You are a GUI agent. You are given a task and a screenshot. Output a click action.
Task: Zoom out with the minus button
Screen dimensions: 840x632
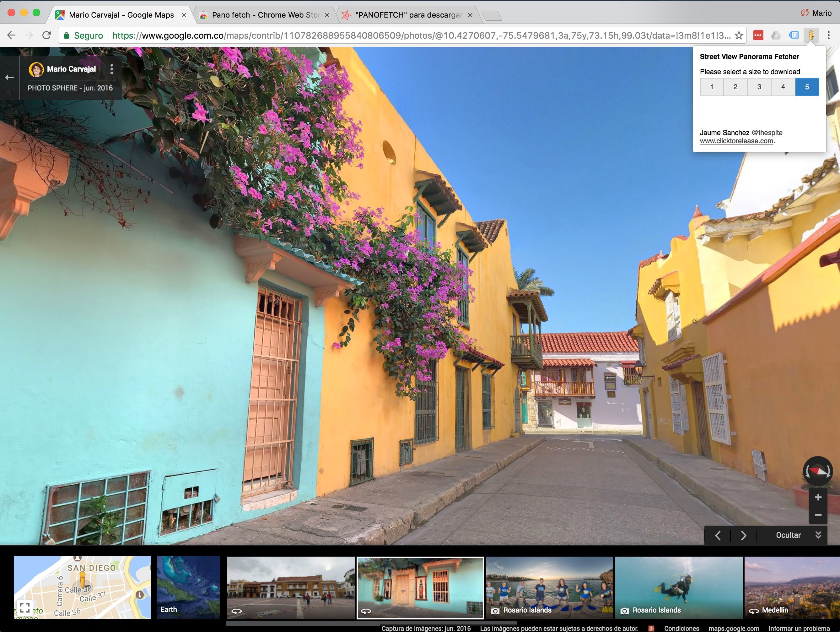coord(818,515)
